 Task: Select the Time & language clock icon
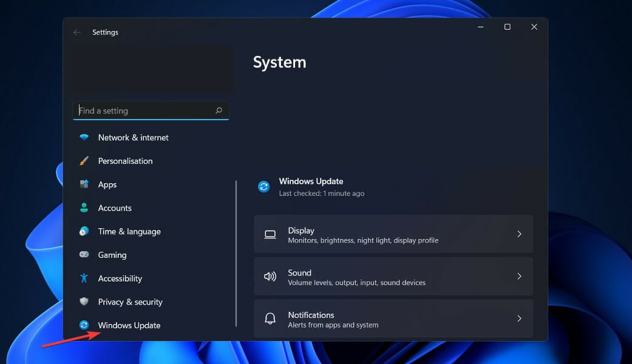[x=84, y=231]
